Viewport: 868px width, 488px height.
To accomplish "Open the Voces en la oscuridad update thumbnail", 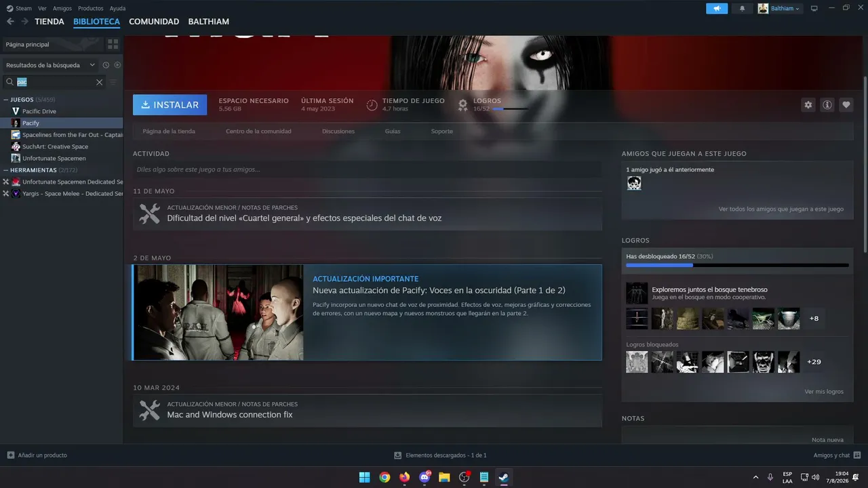I will [x=218, y=312].
